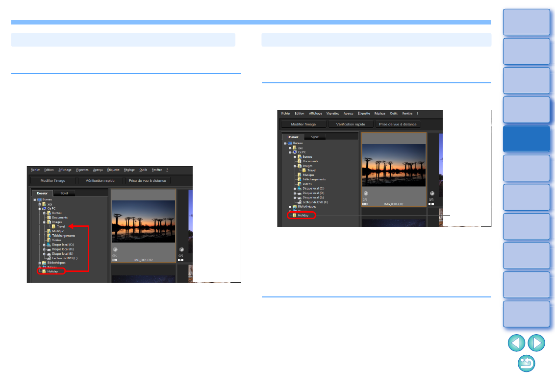Click Disque local (E:) drive icon, left screenshot
The height and width of the screenshot is (392, 555).
(x=49, y=254)
